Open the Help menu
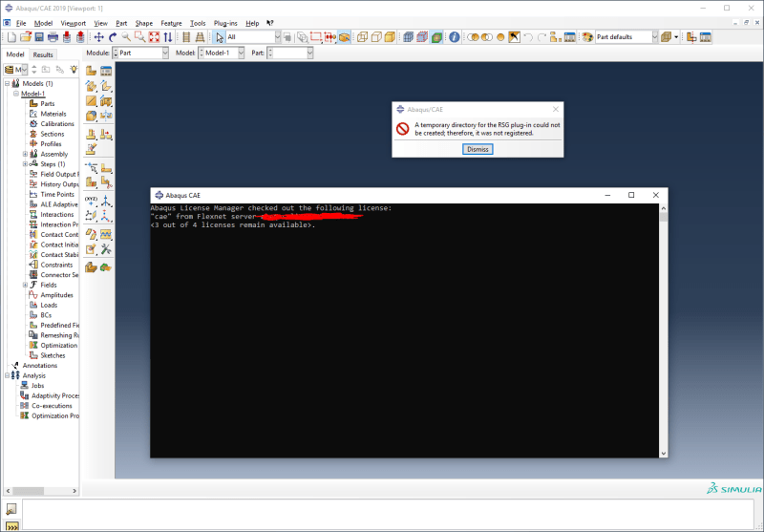764x532 pixels. click(252, 23)
